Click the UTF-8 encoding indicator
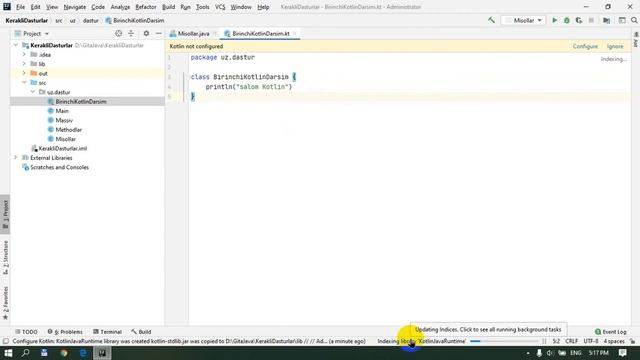The height and width of the screenshot is (360, 640). point(591,341)
